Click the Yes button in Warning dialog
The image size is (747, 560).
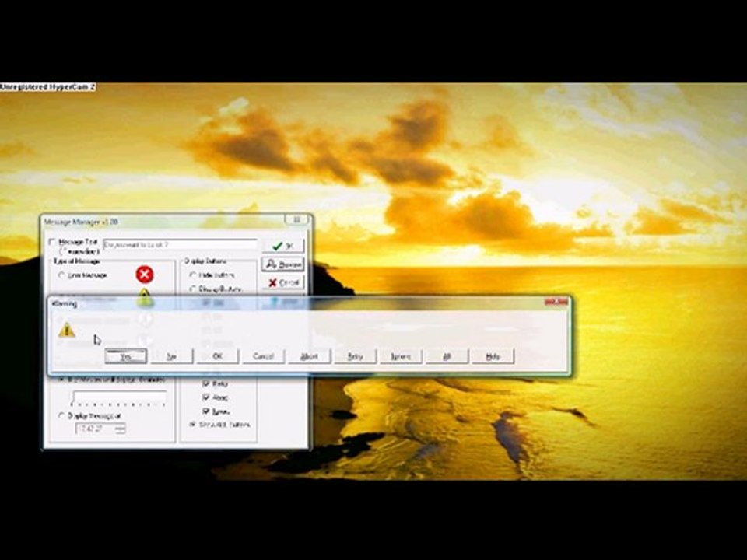(126, 356)
